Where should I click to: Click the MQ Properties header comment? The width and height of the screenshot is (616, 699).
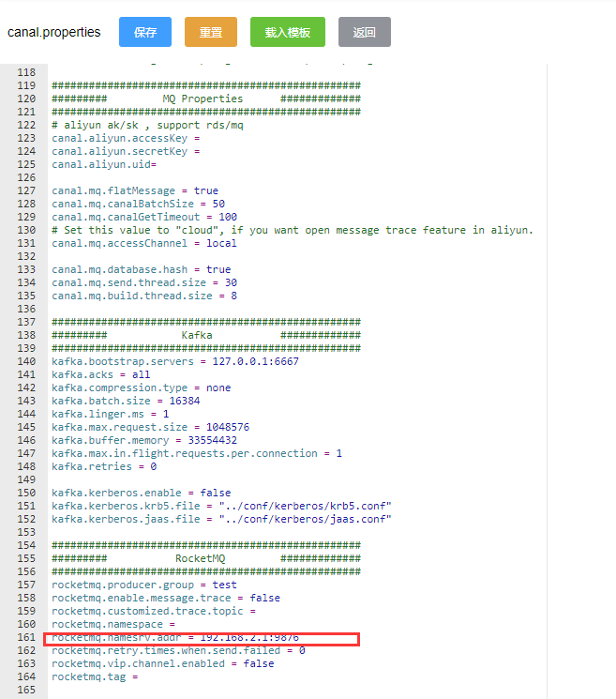tap(205, 99)
